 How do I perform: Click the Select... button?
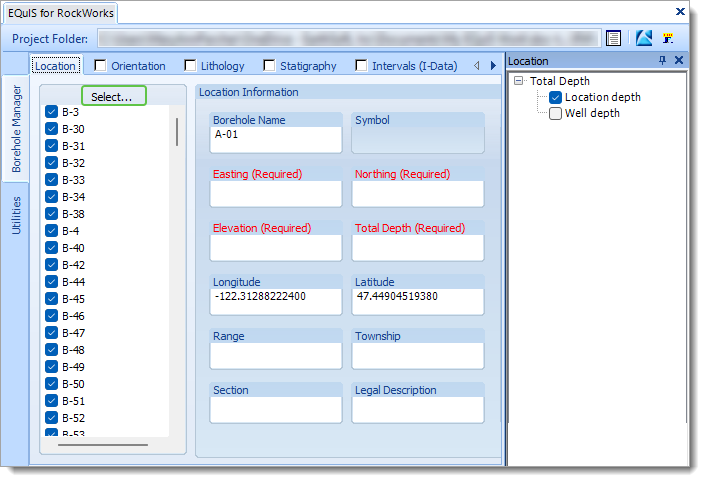click(114, 96)
